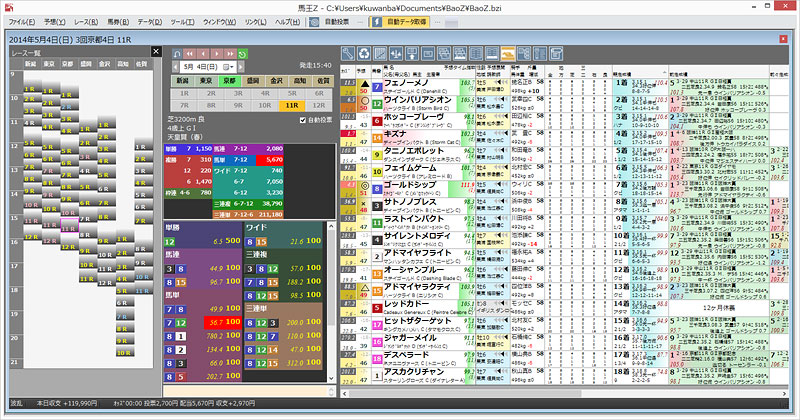Click 本日収支 +119,990円 in status bar
This screenshot has height=420, width=800.
click(x=67, y=403)
